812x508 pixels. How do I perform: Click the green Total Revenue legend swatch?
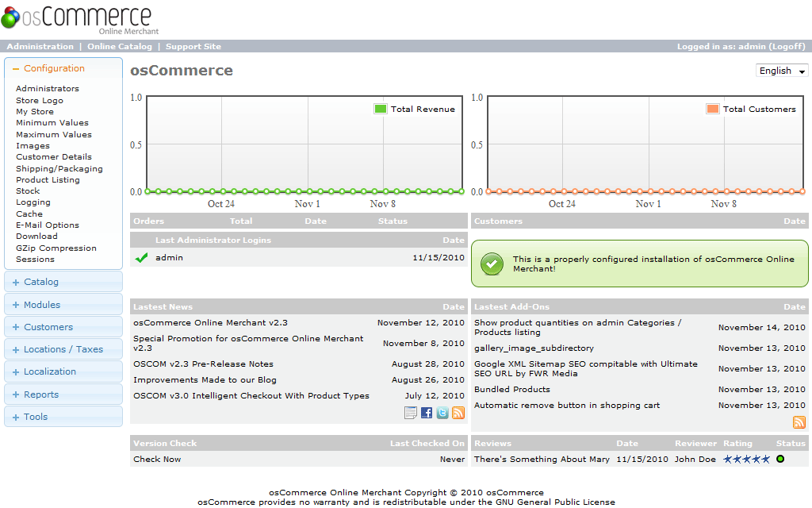click(x=381, y=109)
